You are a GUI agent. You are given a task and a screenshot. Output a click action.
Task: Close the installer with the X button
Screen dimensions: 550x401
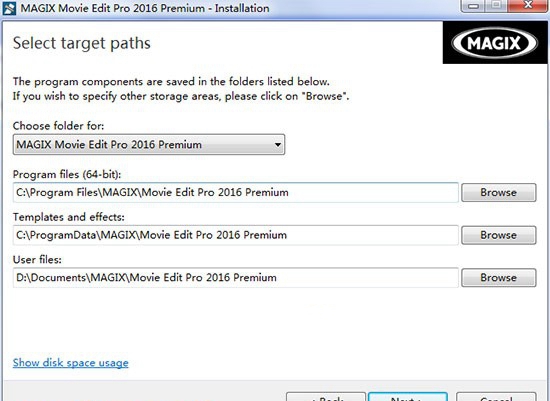pos(528,6)
